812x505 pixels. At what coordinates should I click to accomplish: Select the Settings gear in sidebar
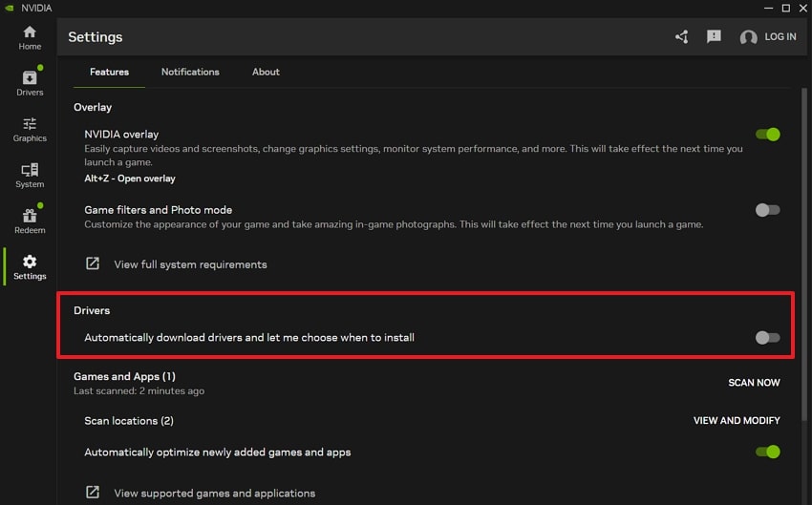[x=30, y=267]
